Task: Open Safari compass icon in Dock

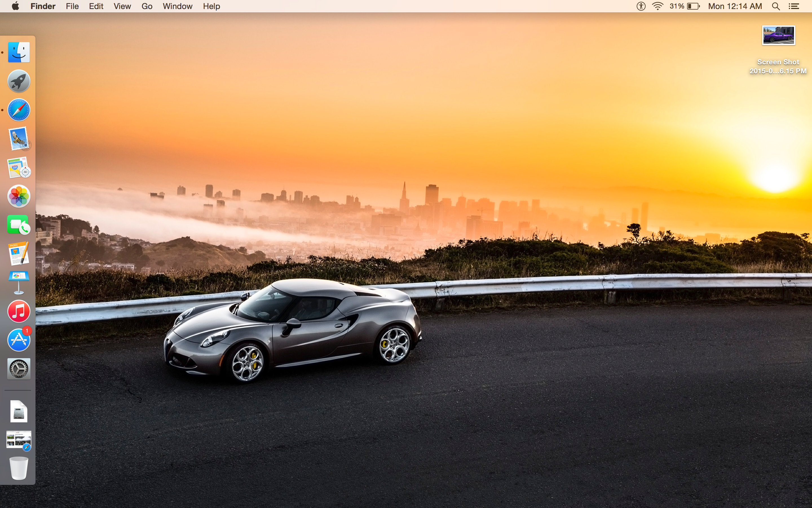Action: coord(19,110)
